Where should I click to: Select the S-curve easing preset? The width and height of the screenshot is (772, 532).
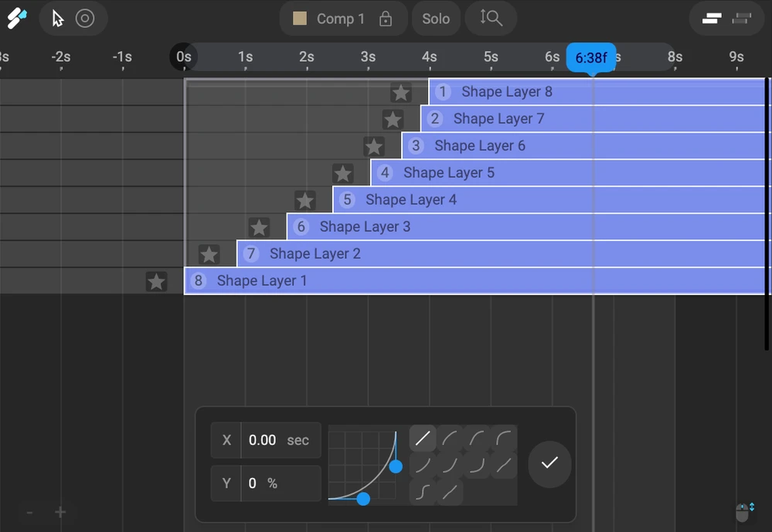[423, 491]
